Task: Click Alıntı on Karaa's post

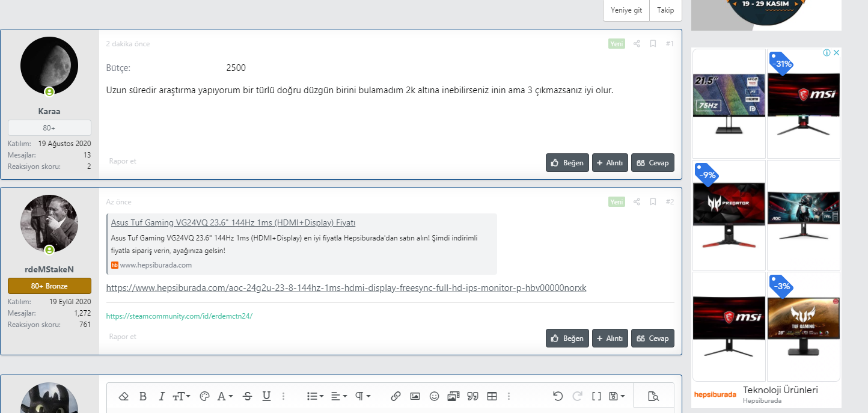Action: click(610, 163)
